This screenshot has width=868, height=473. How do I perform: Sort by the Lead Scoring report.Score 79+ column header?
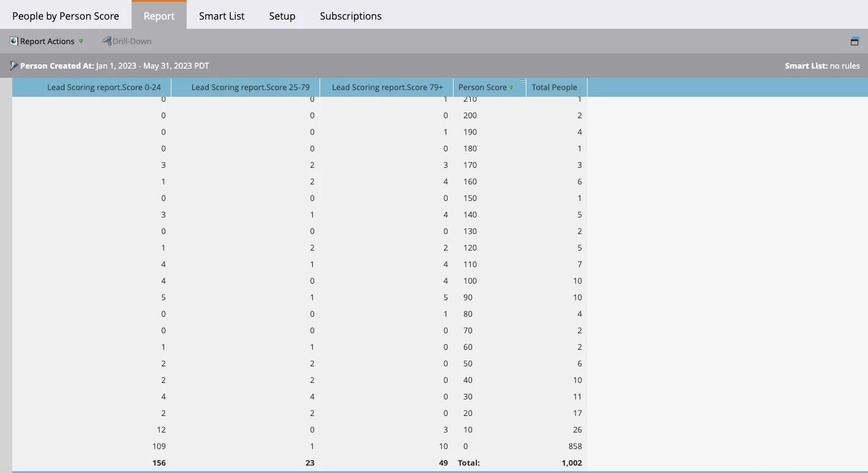[387, 87]
